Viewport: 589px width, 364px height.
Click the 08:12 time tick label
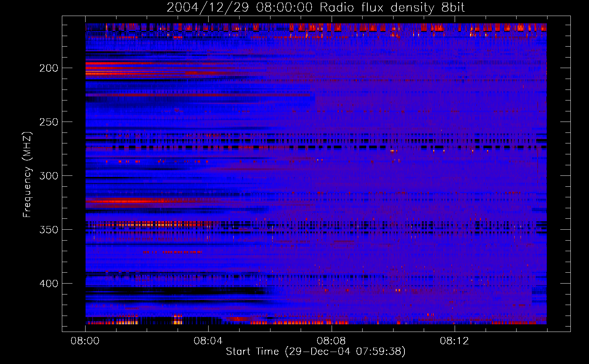click(454, 341)
